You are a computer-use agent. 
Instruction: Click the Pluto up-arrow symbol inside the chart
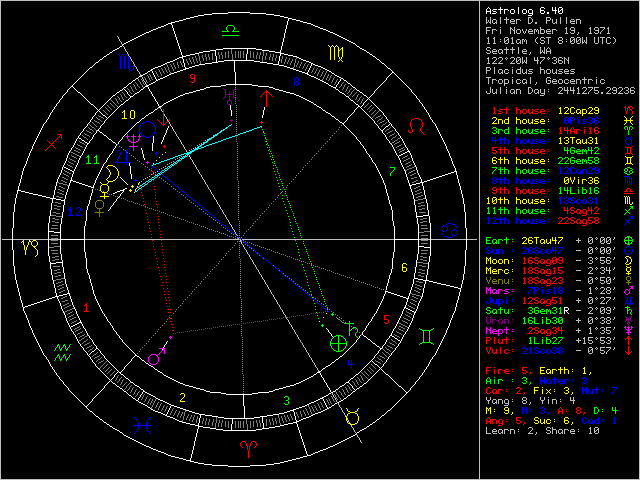pyautogui.click(x=266, y=98)
